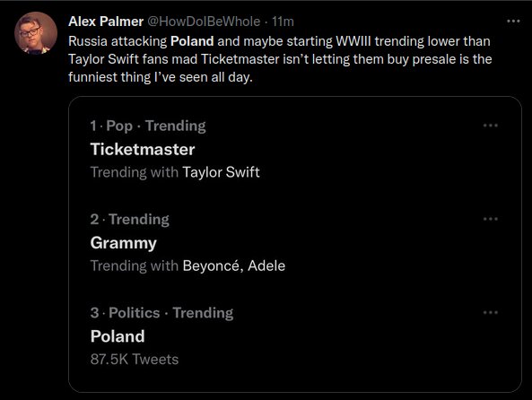
Task: Open the tweet's 11m timestamp
Action: tap(283, 22)
